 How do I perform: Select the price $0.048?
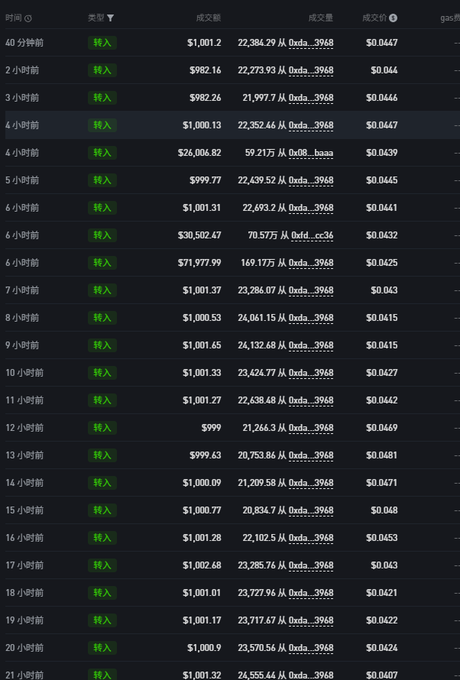pos(384,510)
